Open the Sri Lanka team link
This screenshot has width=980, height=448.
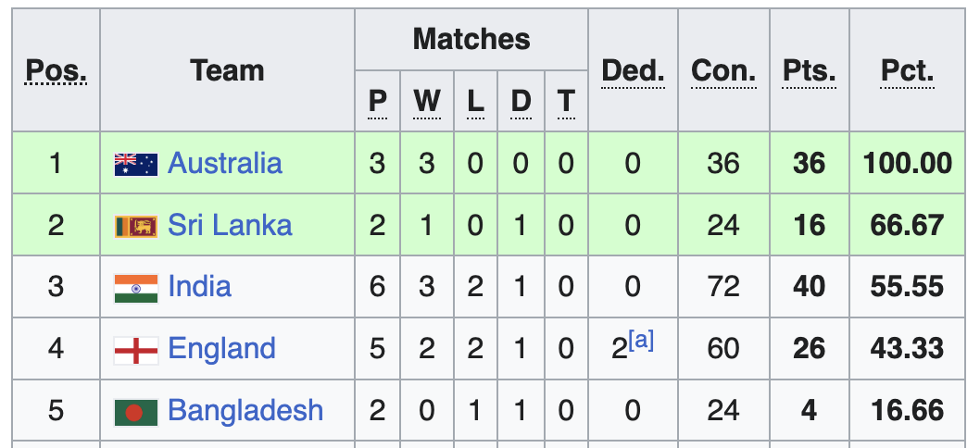click(x=230, y=225)
